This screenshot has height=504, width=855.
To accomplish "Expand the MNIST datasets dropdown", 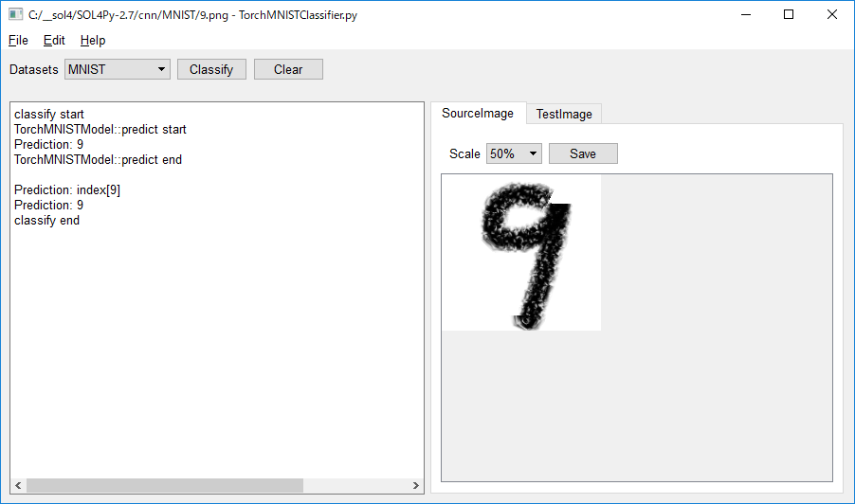I will coord(118,69).
